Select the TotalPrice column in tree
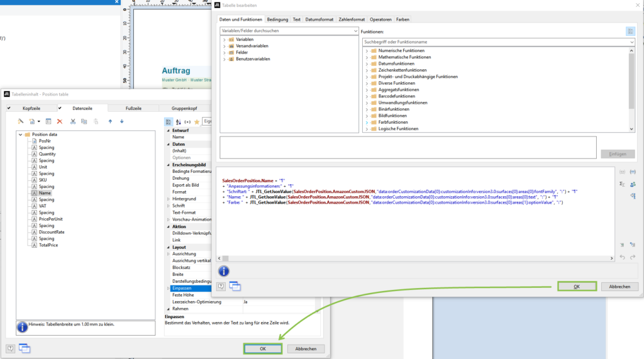Image resolution: width=644 pixels, height=359 pixels. [x=48, y=245]
